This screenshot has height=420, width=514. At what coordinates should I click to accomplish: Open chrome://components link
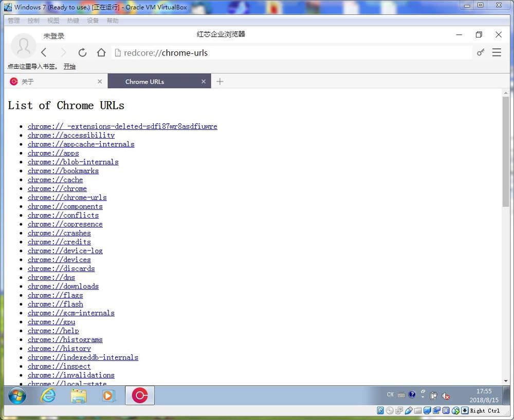pyautogui.click(x=65, y=206)
